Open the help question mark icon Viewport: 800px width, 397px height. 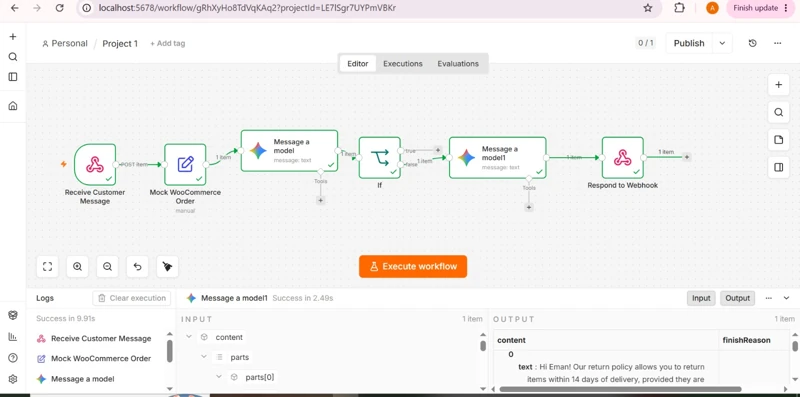click(13, 358)
